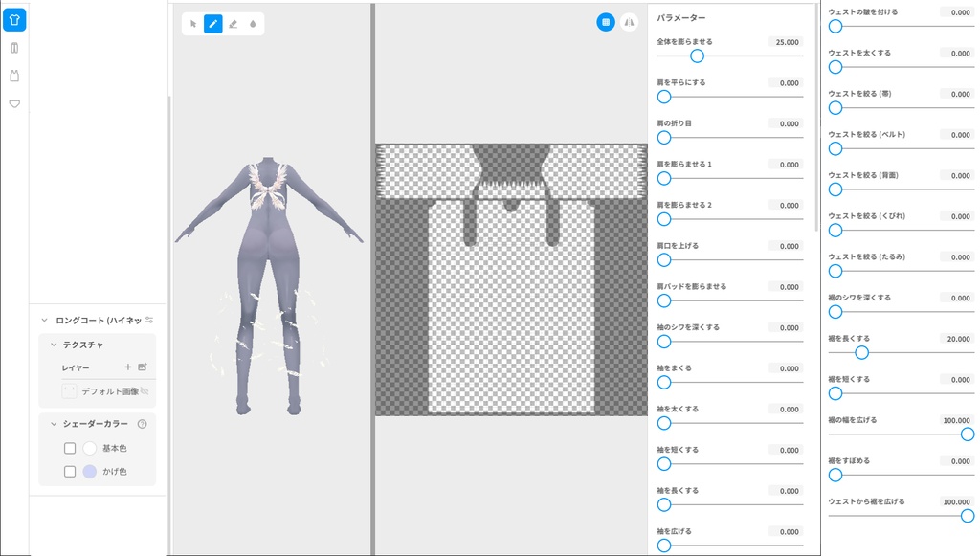Import an image as layer icon
This screenshot has height=556, width=980.
(143, 367)
